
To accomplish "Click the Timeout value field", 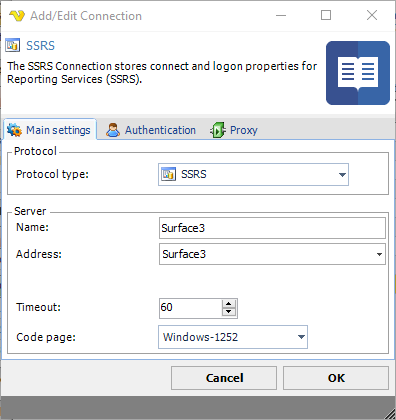I will 190,308.
